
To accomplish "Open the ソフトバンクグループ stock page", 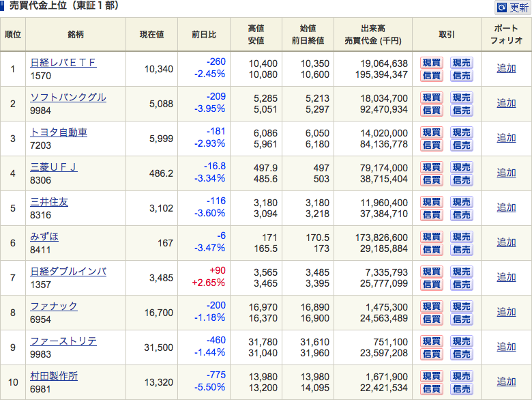I will click(x=68, y=98).
